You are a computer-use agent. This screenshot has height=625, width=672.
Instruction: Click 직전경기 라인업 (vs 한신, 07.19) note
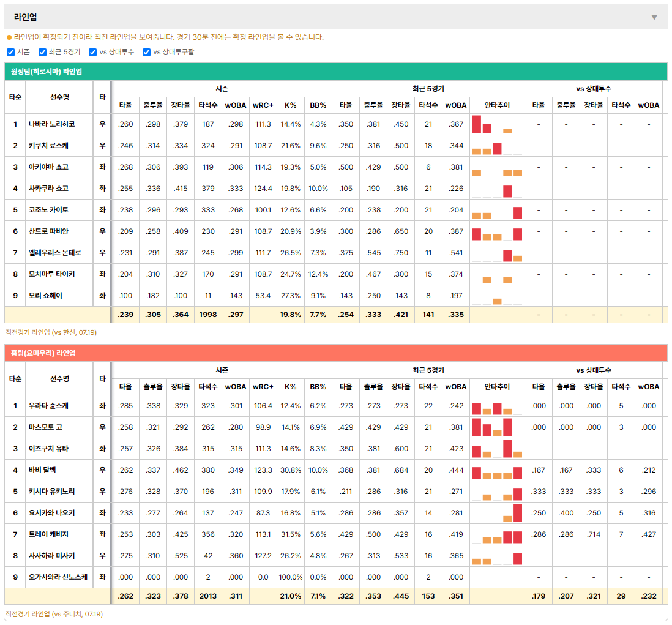coord(51,332)
